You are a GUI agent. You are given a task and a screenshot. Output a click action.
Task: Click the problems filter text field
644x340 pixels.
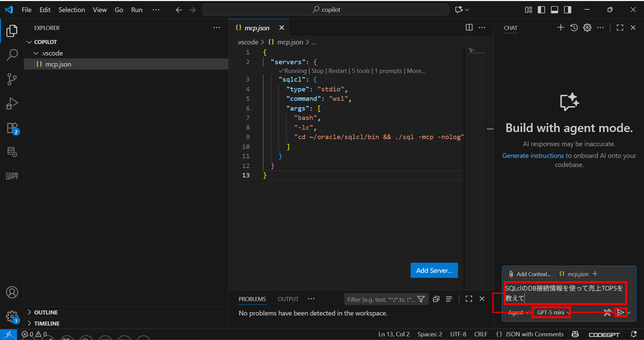pos(381,299)
